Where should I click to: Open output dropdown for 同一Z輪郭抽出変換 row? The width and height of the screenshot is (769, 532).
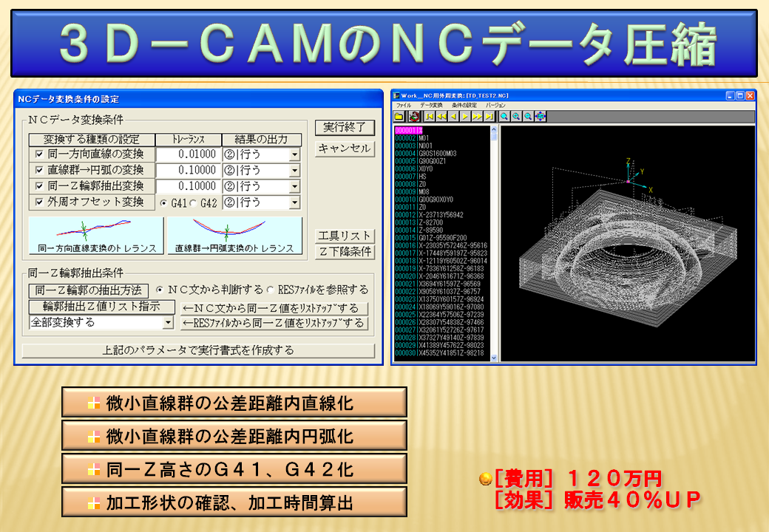pyautogui.click(x=294, y=187)
